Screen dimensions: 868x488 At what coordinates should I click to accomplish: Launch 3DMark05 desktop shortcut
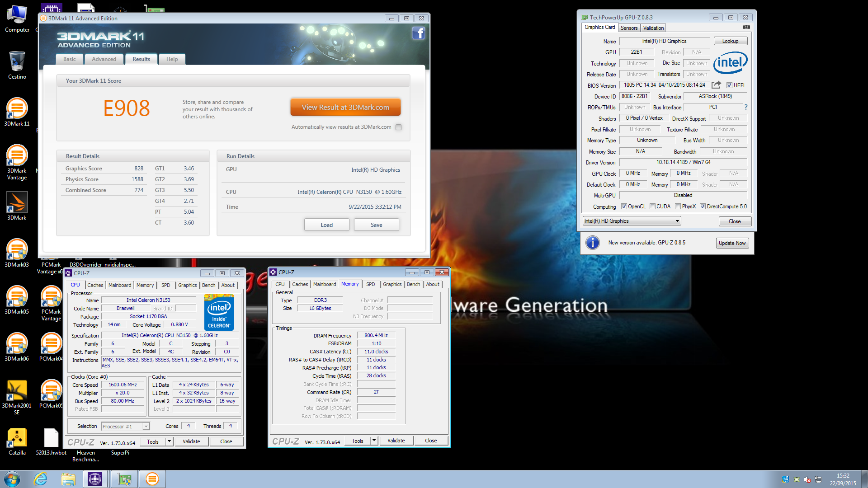pyautogui.click(x=17, y=300)
